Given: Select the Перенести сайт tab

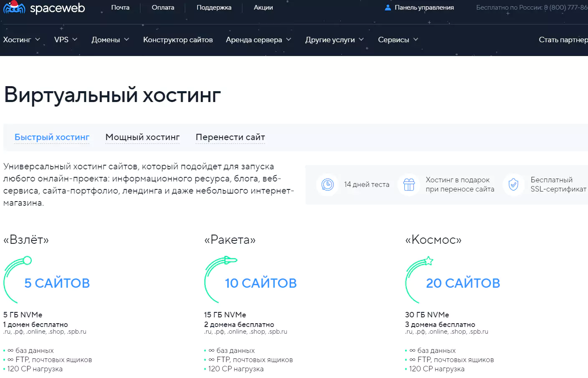Looking at the screenshot, I should pyautogui.click(x=230, y=137).
